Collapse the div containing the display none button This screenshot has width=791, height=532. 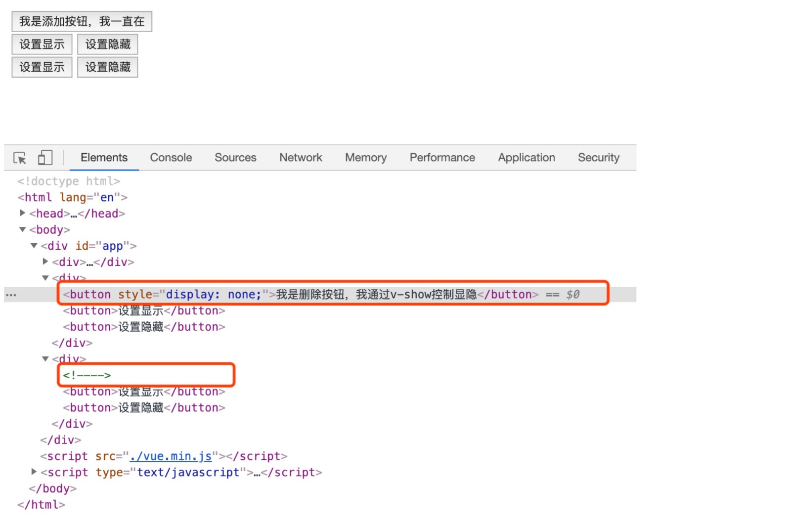pos(45,278)
